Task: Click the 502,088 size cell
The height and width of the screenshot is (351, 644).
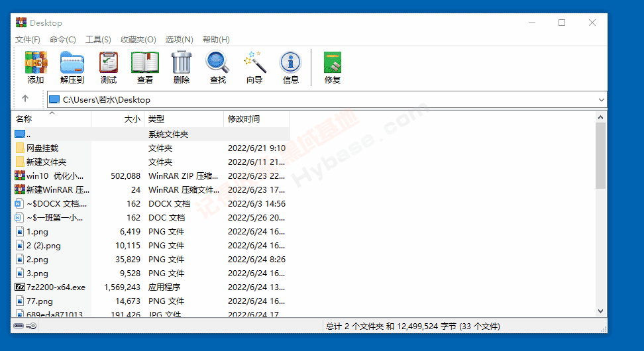Action: [125, 175]
